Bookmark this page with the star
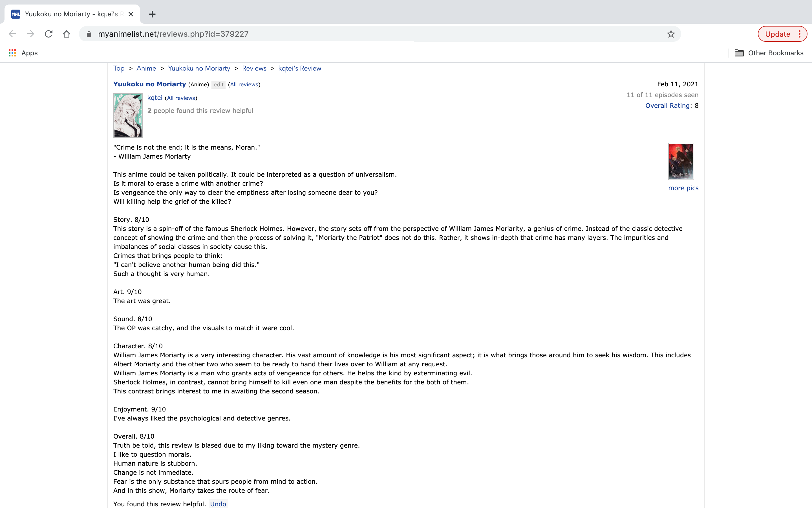This screenshot has height=508, width=812. click(x=671, y=34)
